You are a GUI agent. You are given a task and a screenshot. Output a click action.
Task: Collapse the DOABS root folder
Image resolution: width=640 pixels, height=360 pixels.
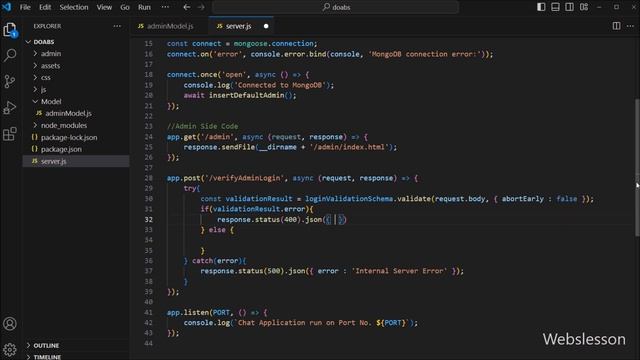76,42
